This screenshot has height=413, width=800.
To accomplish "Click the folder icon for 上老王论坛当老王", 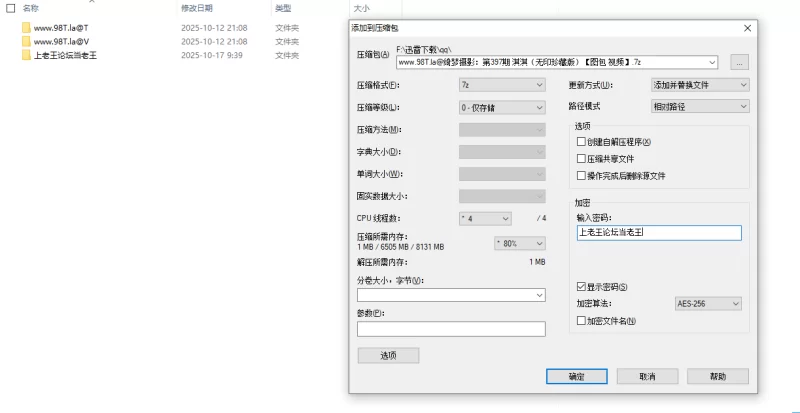I will 26,56.
